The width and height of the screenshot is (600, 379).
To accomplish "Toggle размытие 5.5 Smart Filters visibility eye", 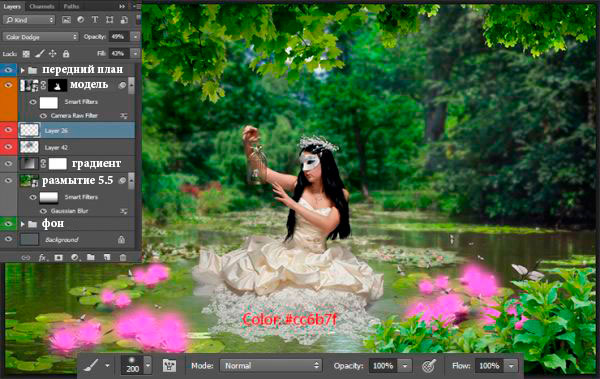I will coord(33,197).
